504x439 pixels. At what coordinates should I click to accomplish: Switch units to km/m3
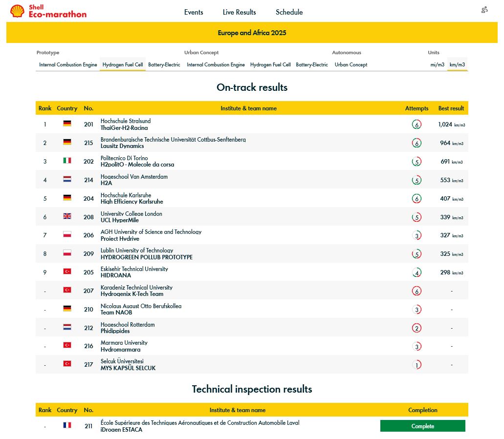(457, 64)
